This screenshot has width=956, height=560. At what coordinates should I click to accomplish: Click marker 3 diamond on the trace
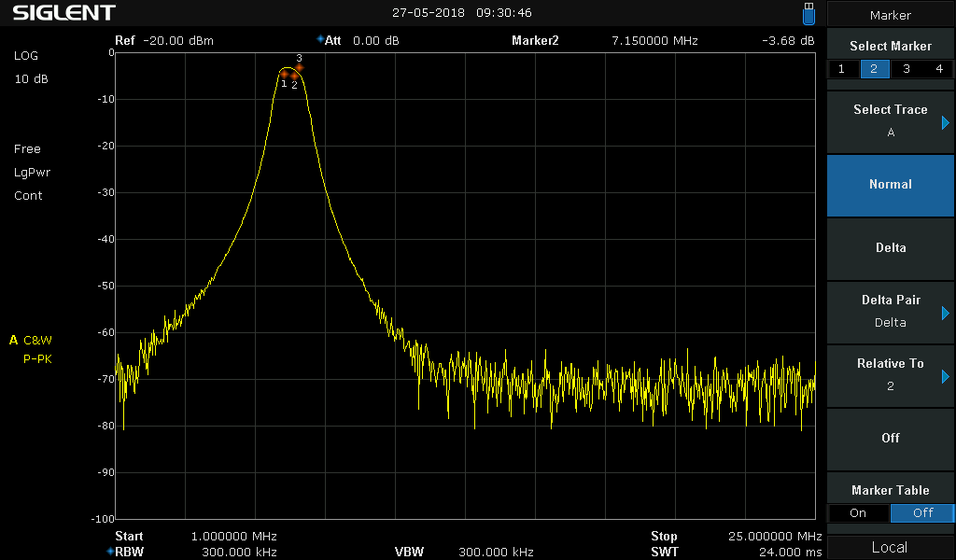[299, 67]
